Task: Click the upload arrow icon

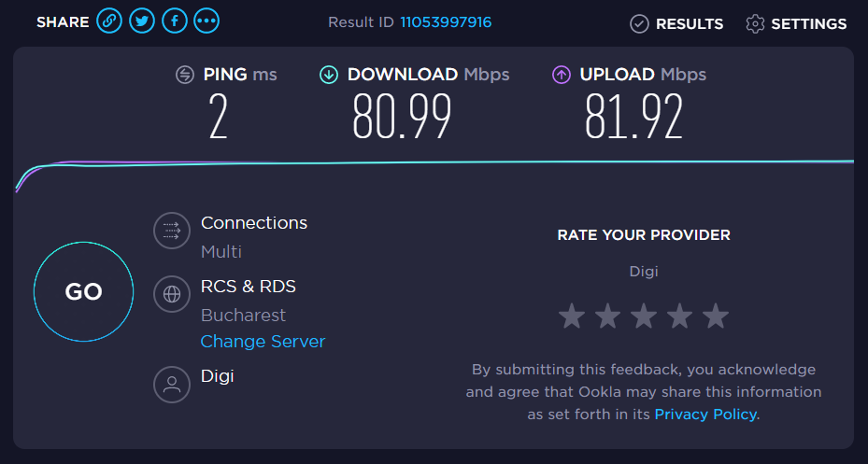Action: click(x=562, y=75)
